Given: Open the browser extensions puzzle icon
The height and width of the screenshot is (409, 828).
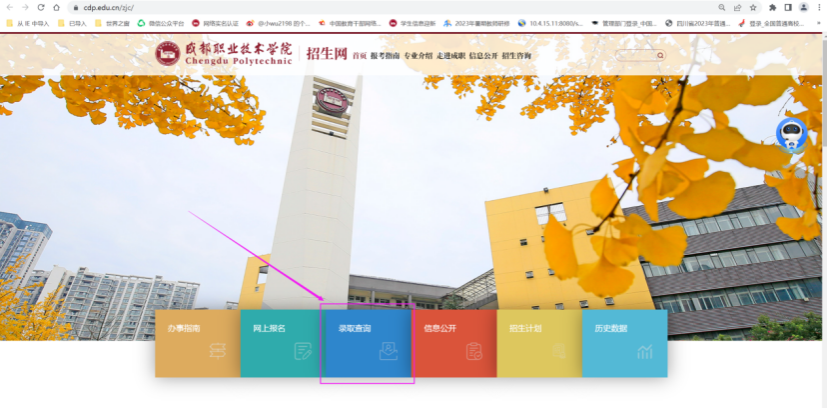Looking at the screenshot, I should [773, 7].
